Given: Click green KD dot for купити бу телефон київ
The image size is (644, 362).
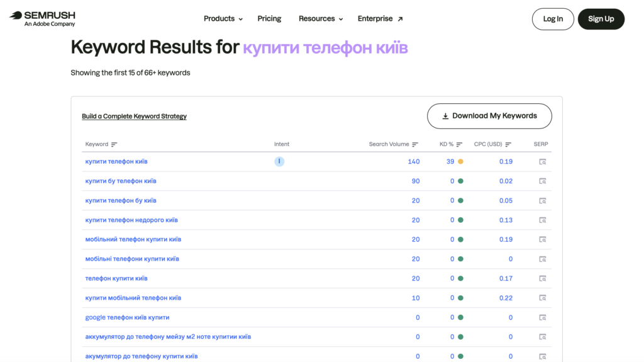Looking at the screenshot, I should pyautogui.click(x=461, y=181).
